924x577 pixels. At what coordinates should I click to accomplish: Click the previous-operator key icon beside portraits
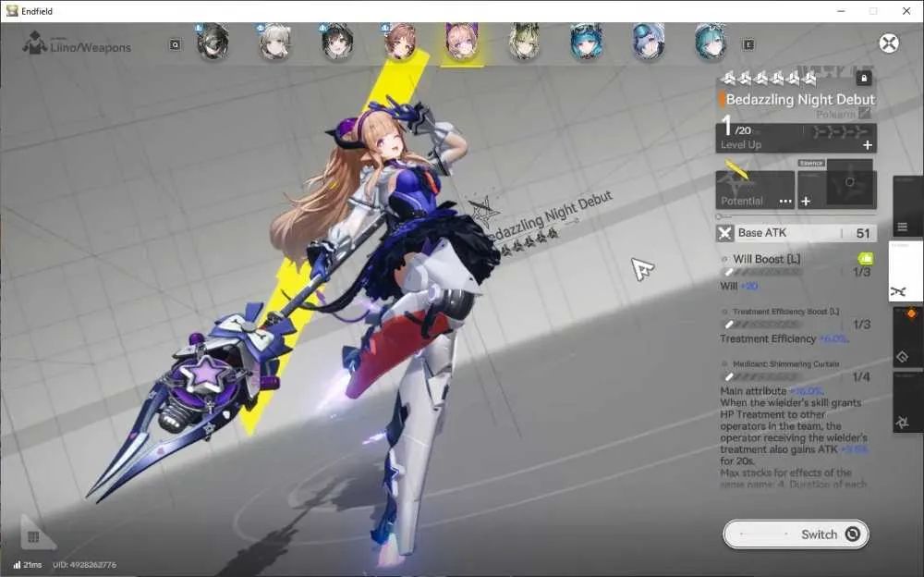pos(175,44)
